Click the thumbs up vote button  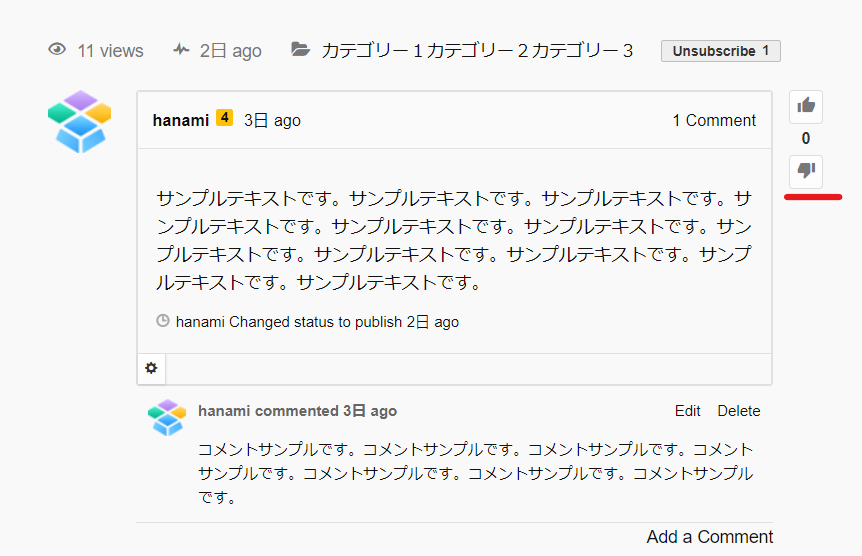click(806, 106)
